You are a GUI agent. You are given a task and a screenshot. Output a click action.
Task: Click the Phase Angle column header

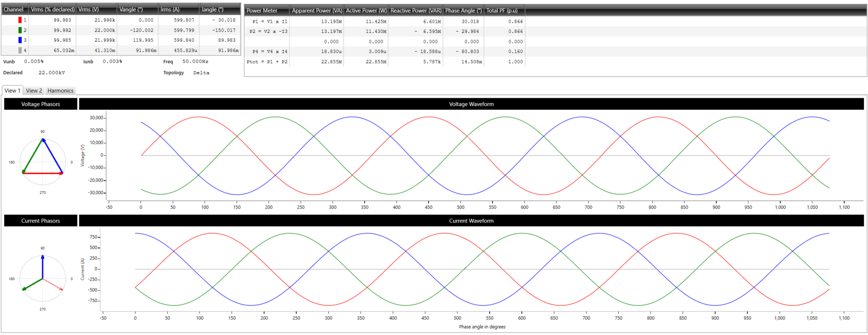(463, 11)
